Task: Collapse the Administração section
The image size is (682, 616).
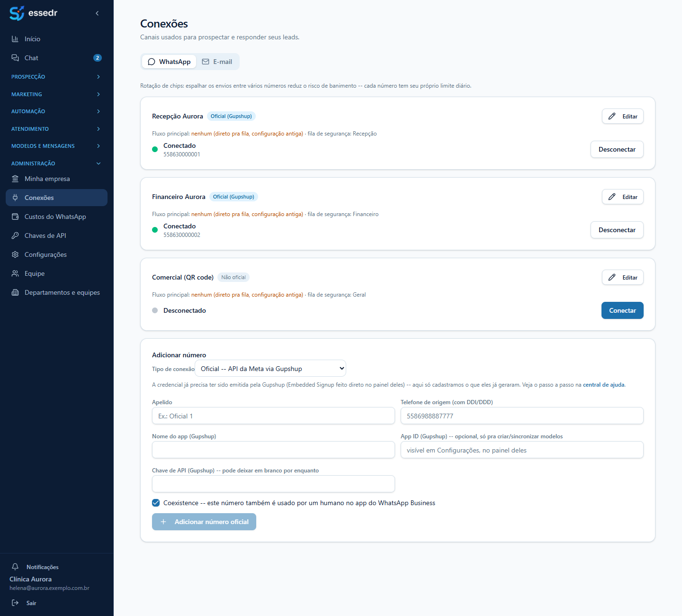Action: [x=56, y=163]
